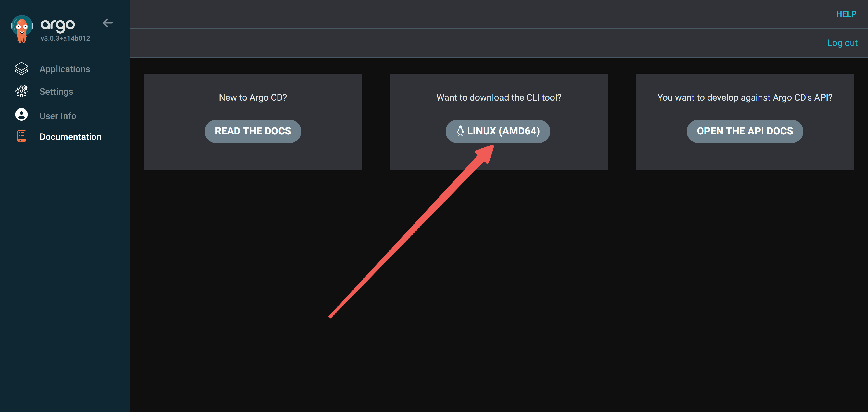Screen dimensions: 868x412
Task: Click the Log out link
Action: coord(842,43)
